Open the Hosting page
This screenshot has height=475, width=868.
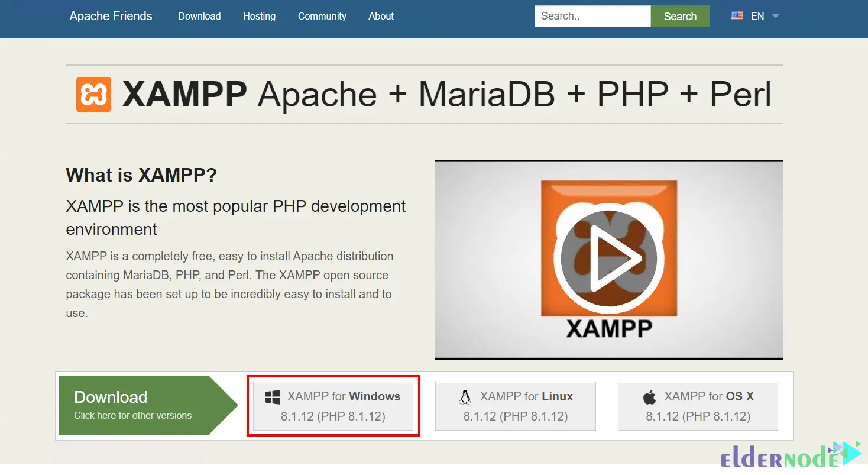point(259,16)
